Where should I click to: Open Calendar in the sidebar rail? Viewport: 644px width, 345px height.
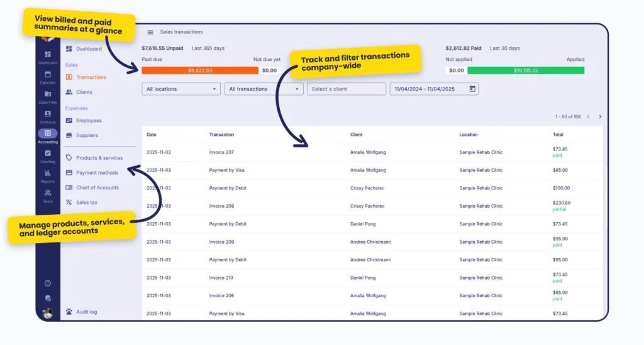coord(48,77)
